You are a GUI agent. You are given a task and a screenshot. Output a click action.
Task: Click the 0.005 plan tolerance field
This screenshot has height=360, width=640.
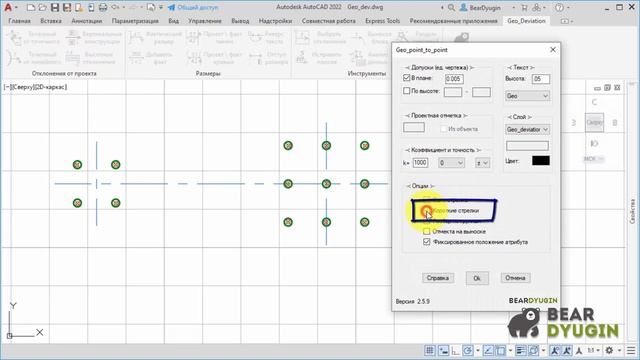point(454,79)
